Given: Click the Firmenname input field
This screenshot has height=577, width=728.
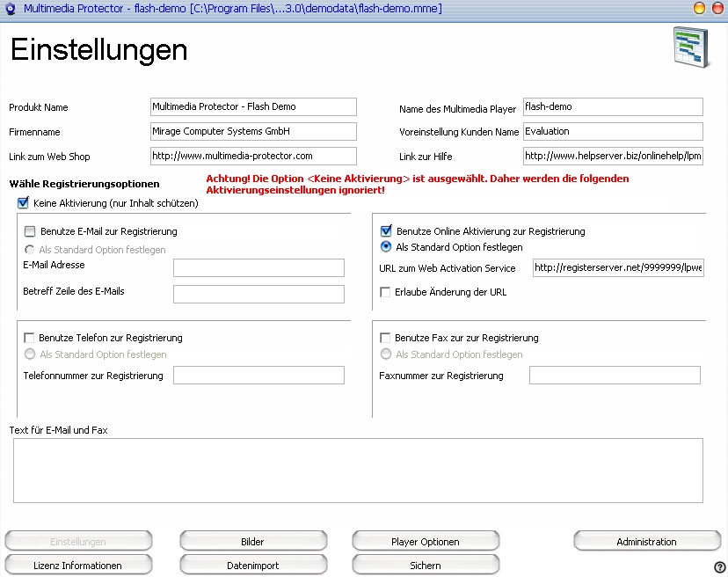Looking at the screenshot, I should 253,131.
